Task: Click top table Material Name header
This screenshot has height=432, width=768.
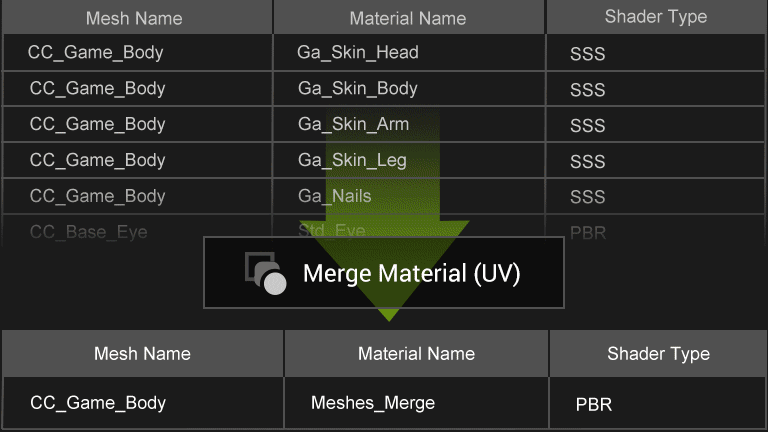Action: coord(408,18)
